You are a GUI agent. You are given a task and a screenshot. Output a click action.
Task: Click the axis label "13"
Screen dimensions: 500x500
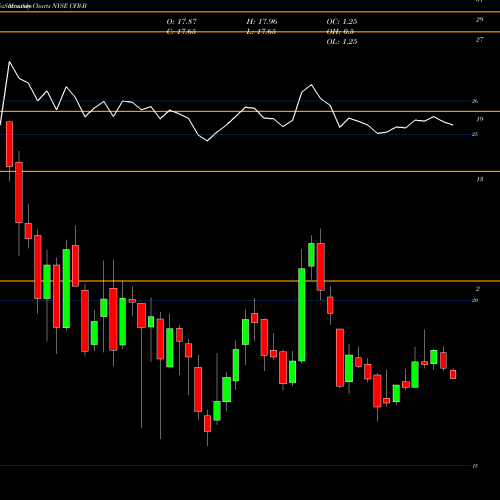tap(479, 179)
